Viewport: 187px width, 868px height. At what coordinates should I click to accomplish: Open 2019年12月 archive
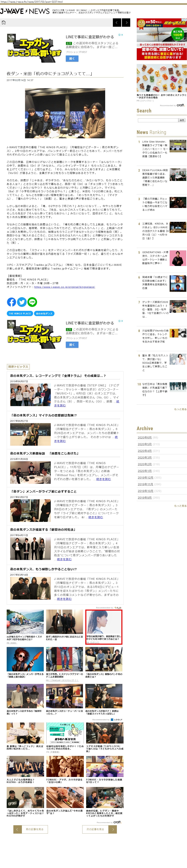[x=145, y=477]
